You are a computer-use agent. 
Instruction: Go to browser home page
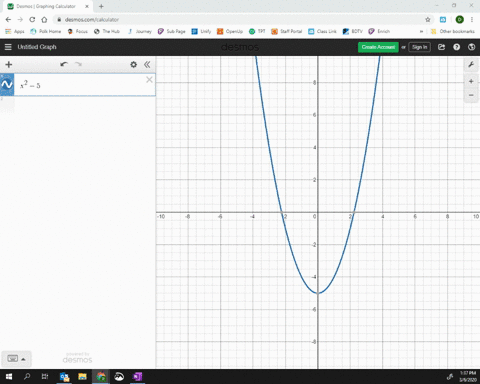coord(44,20)
